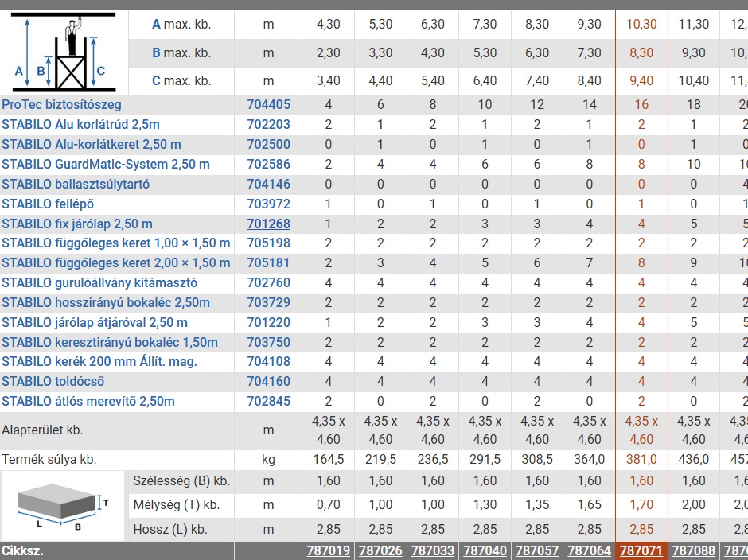This screenshot has width=748, height=560.
Task: Select the 'Hossz (L) kb.' label
Action: pyautogui.click(x=170, y=530)
